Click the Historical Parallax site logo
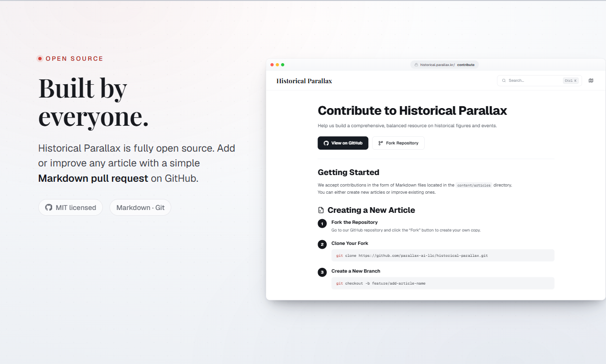This screenshot has width=606, height=364. click(x=304, y=81)
